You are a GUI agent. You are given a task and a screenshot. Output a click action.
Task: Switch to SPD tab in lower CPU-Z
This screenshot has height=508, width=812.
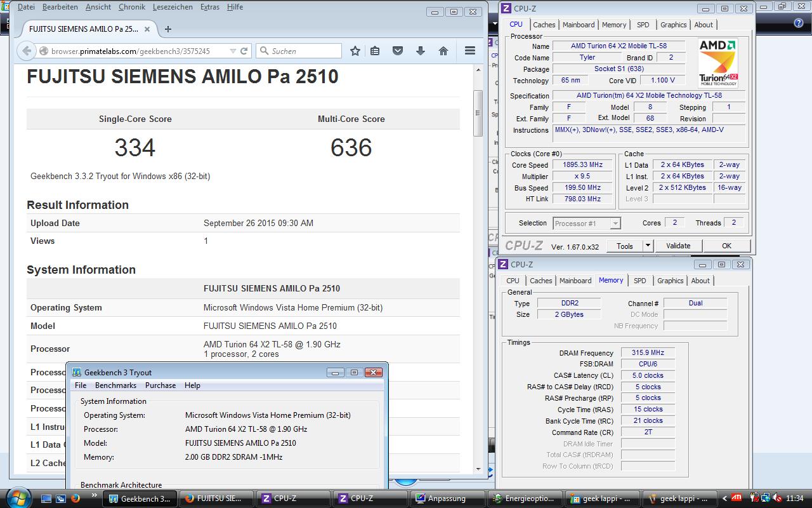click(x=640, y=281)
